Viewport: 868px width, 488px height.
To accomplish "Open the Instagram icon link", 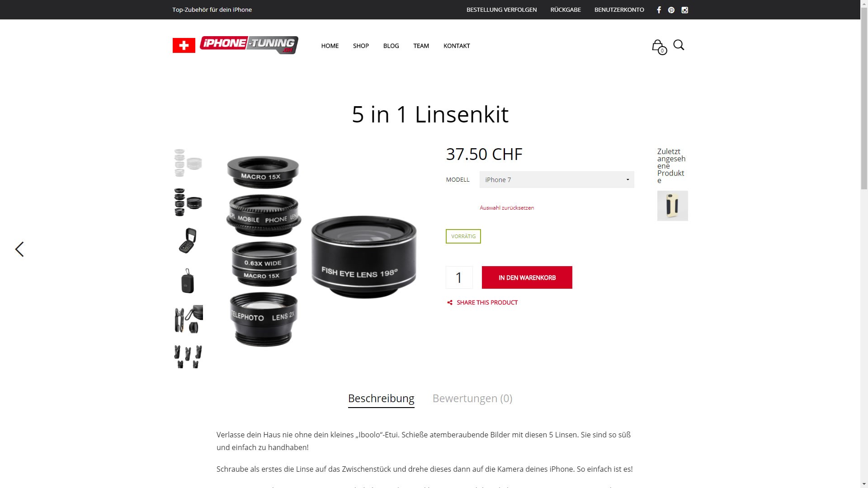I will (x=684, y=10).
